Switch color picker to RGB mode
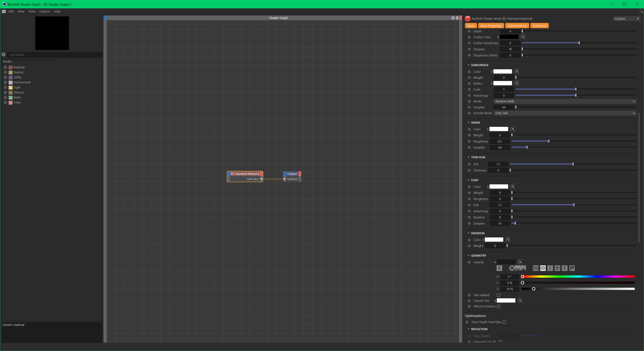644x351 pixels. pyautogui.click(x=535, y=268)
